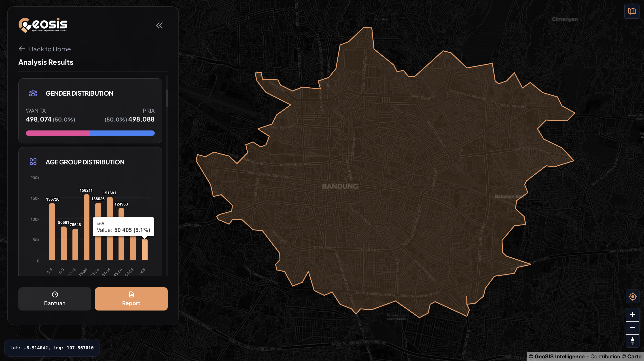This screenshot has height=361, width=644.
Task: Click the Carto attribution link
Action: pos(634,357)
